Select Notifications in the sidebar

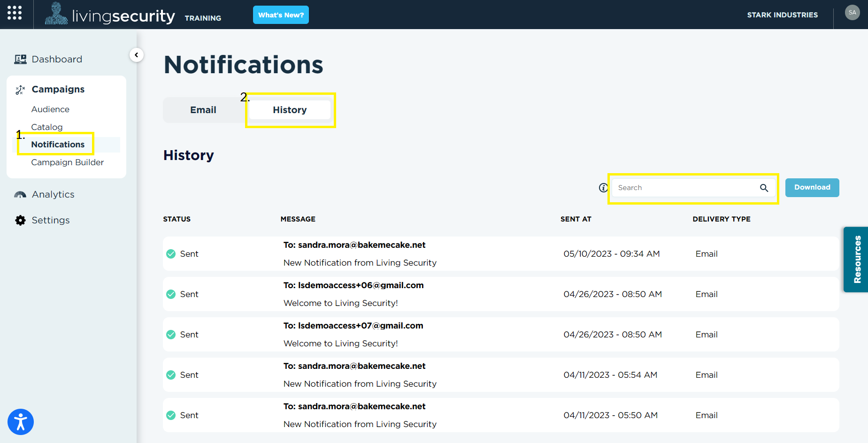pos(58,145)
